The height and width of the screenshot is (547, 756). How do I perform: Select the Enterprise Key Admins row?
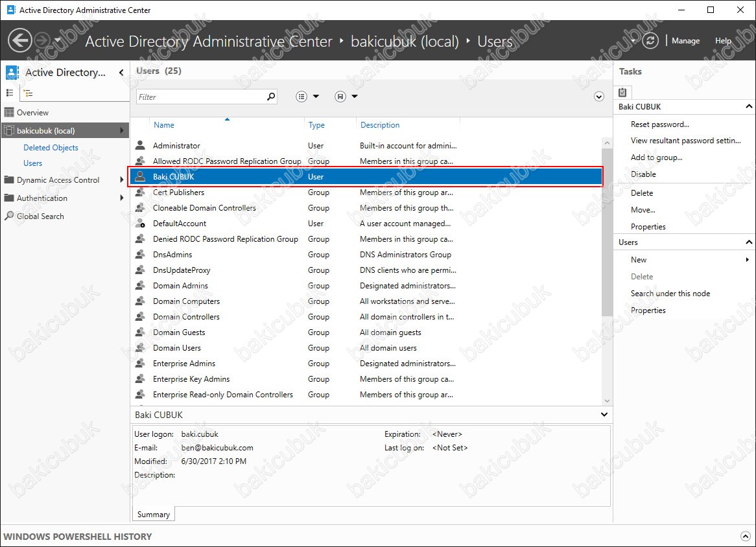(366, 378)
